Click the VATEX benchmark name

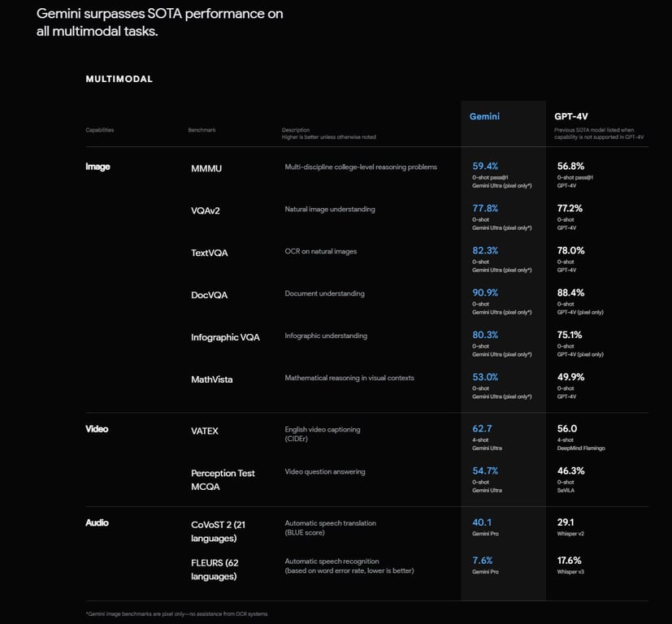[x=205, y=431]
